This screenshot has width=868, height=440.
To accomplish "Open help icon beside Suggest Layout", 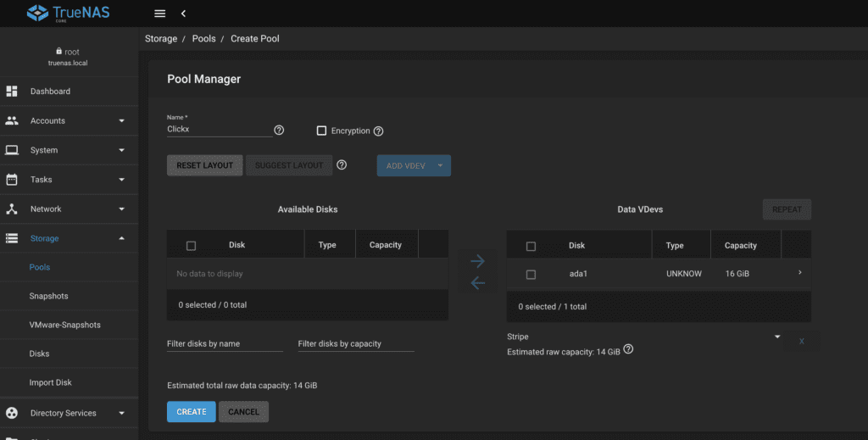I will coord(342,165).
